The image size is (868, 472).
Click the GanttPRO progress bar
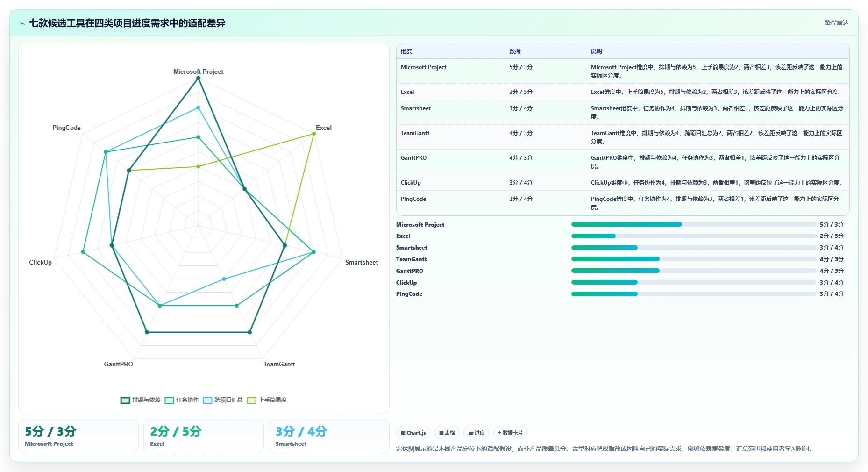point(693,271)
